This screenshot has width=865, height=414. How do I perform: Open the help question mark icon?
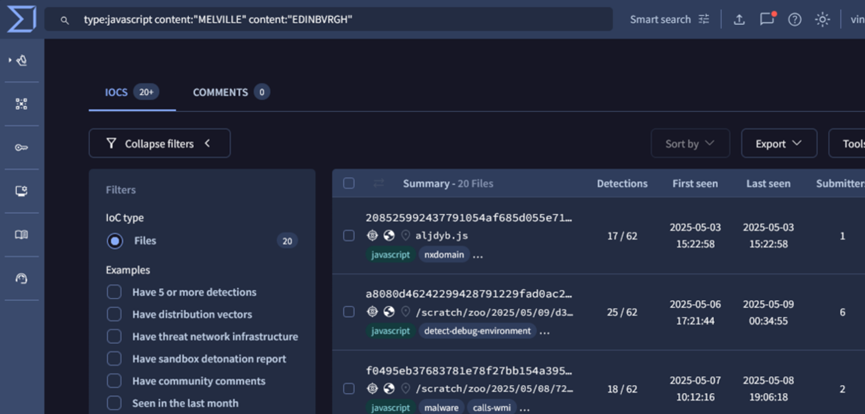coord(794,19)
